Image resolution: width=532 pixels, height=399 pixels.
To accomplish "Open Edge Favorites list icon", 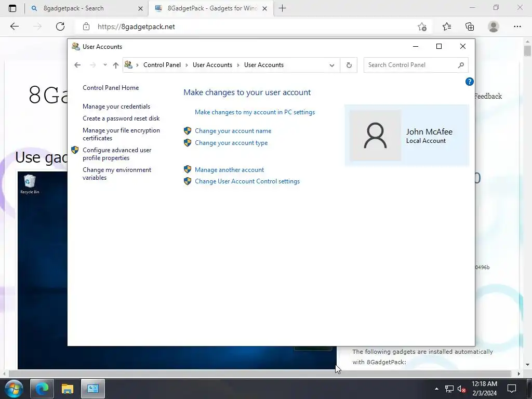I will click(447, 26).
